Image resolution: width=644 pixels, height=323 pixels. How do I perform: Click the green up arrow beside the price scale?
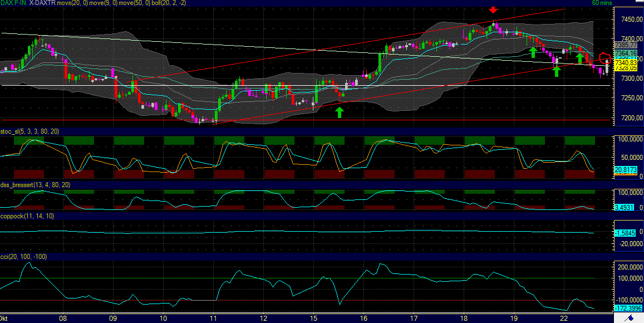tap(579, 57)
